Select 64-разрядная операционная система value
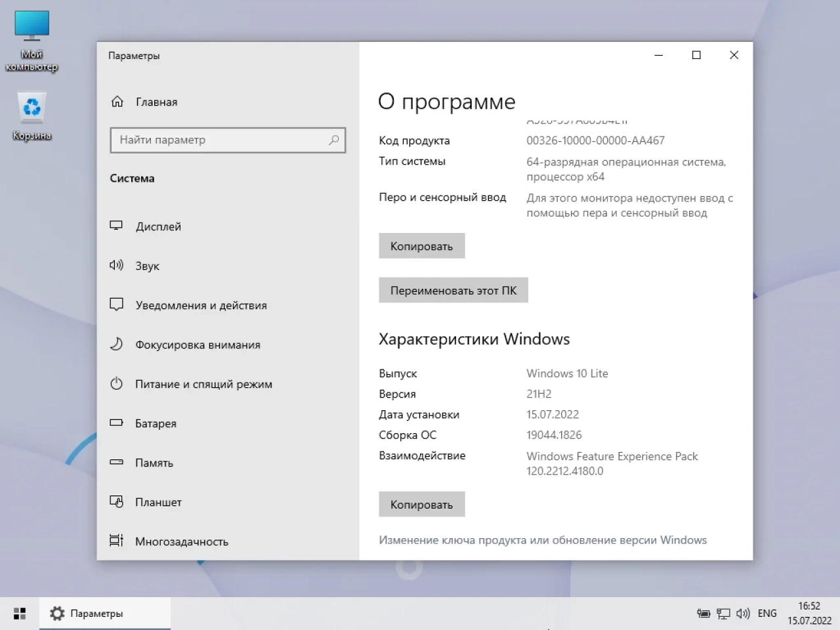 coord(626,169)
